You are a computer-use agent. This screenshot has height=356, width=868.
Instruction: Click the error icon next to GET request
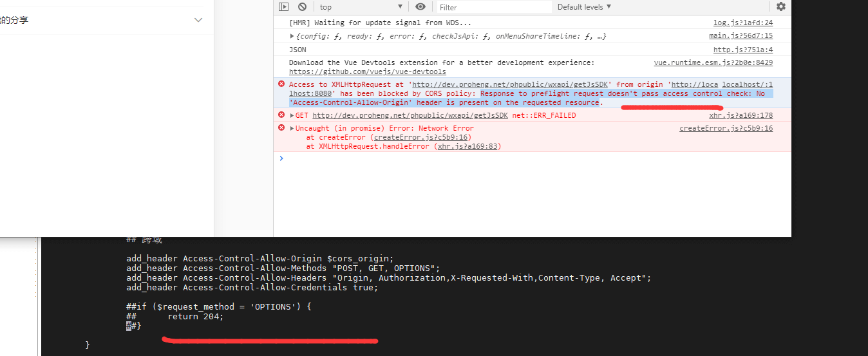281,115
